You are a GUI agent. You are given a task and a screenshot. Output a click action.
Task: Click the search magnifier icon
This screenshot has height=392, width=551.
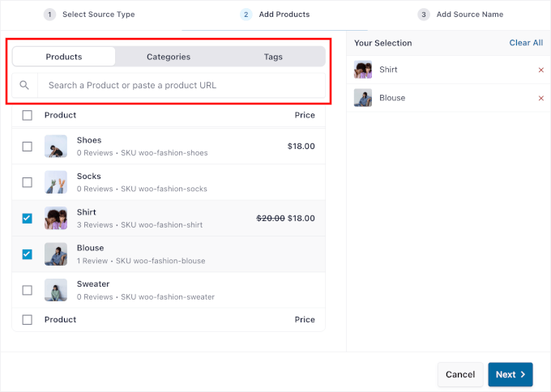[24, 85]
